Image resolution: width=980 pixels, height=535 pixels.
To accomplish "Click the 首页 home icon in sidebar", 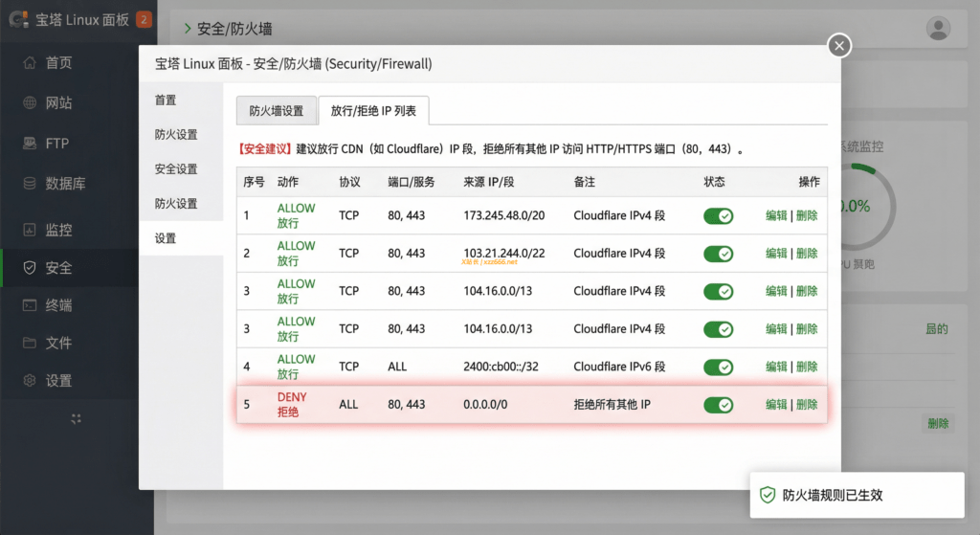I will click(30, 62).
